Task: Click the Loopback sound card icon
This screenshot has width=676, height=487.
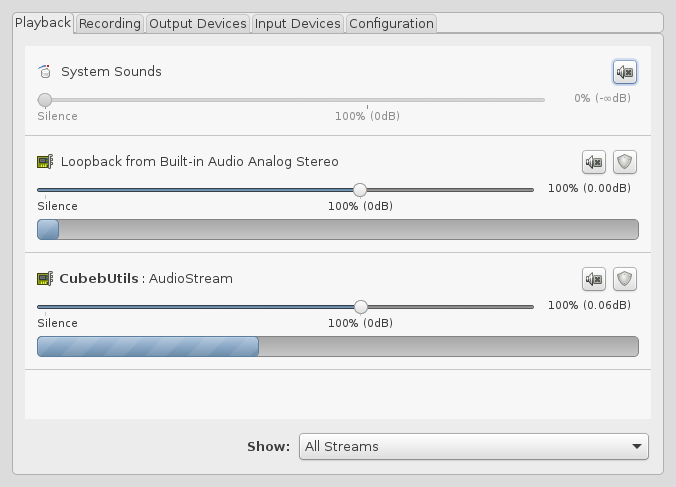Action: tap(45, 162)
